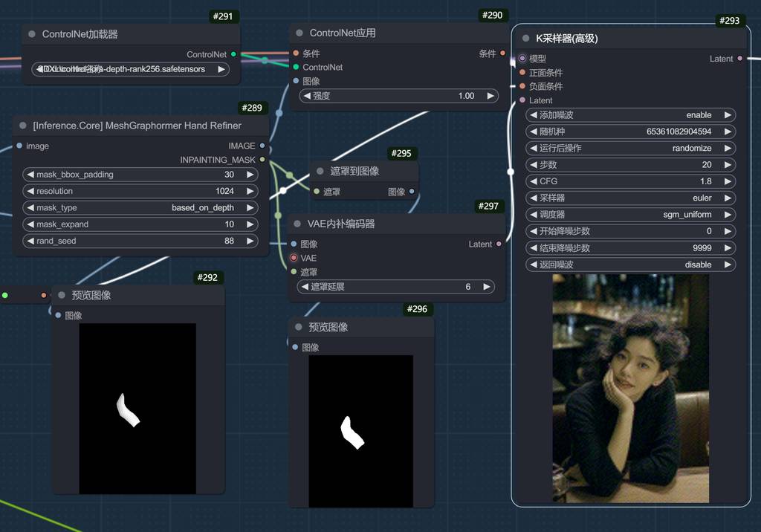Increase 步数 value with right arrow

(x=728, y=165)
